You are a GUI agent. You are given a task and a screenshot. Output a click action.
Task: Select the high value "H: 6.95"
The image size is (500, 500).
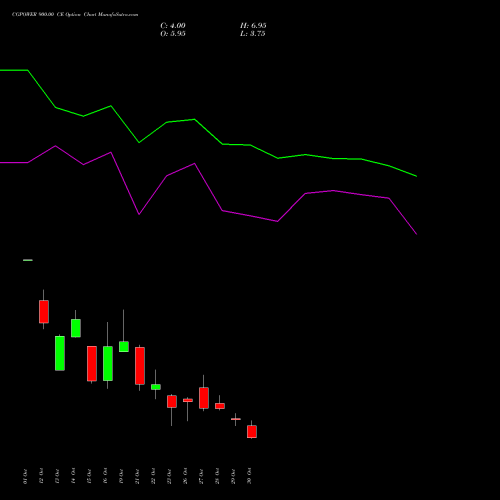253,25
